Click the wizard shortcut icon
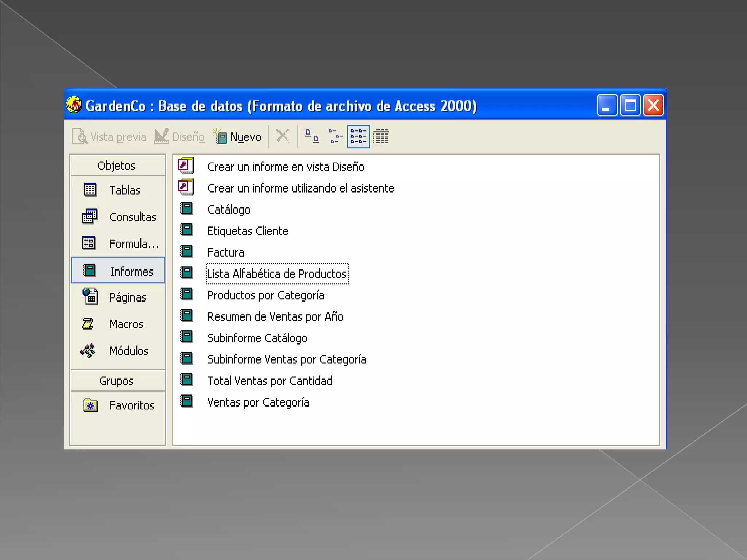 (186, 187)
